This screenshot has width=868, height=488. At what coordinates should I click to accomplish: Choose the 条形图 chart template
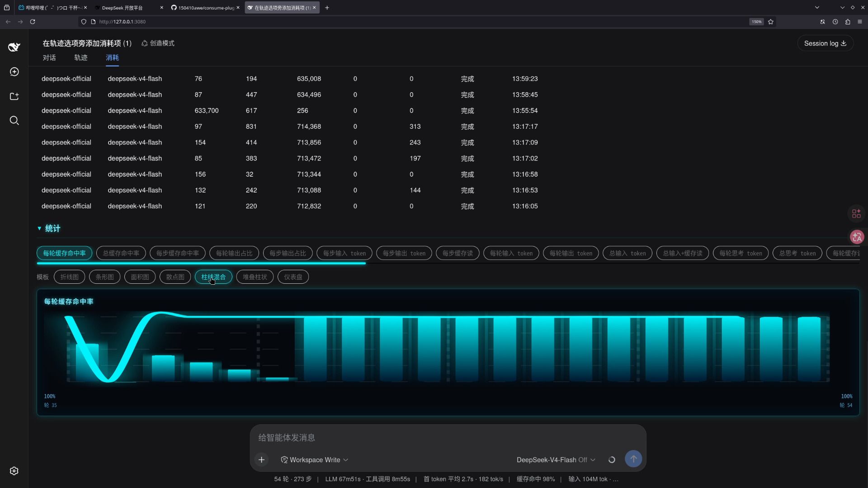tap(104, 277)
